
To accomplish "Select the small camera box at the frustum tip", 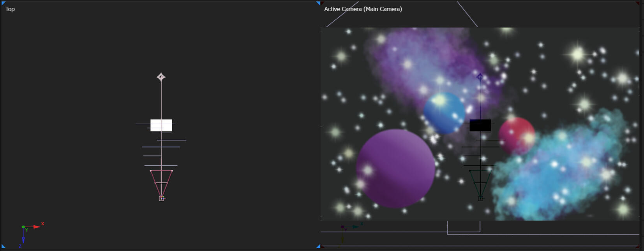I will pos(161,198).
